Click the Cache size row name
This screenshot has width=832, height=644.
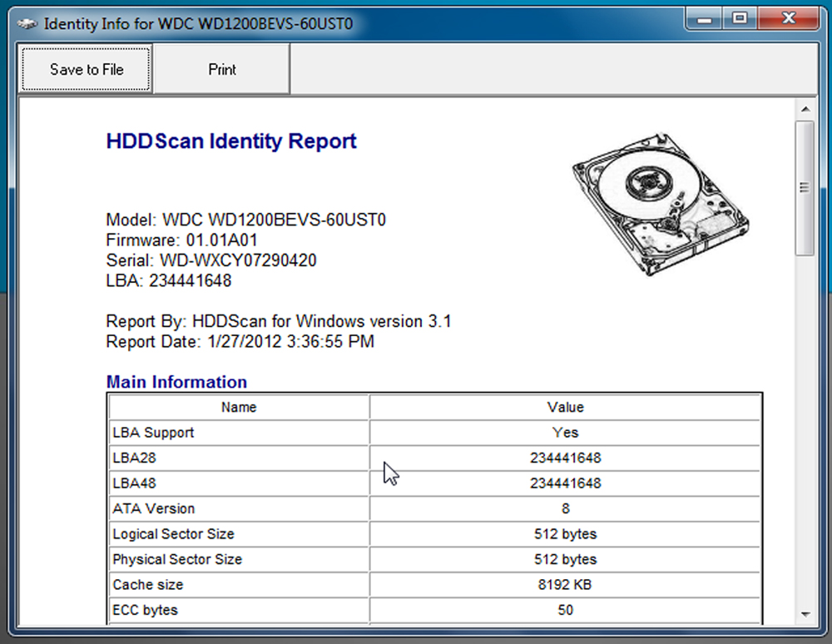click(147, 585)
